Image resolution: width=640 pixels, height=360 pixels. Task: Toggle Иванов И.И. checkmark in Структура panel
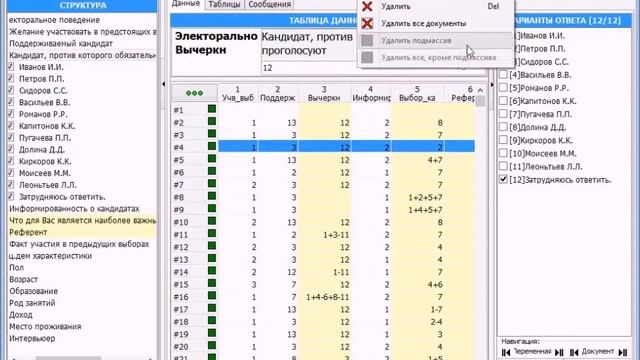[x=11, y=67]
